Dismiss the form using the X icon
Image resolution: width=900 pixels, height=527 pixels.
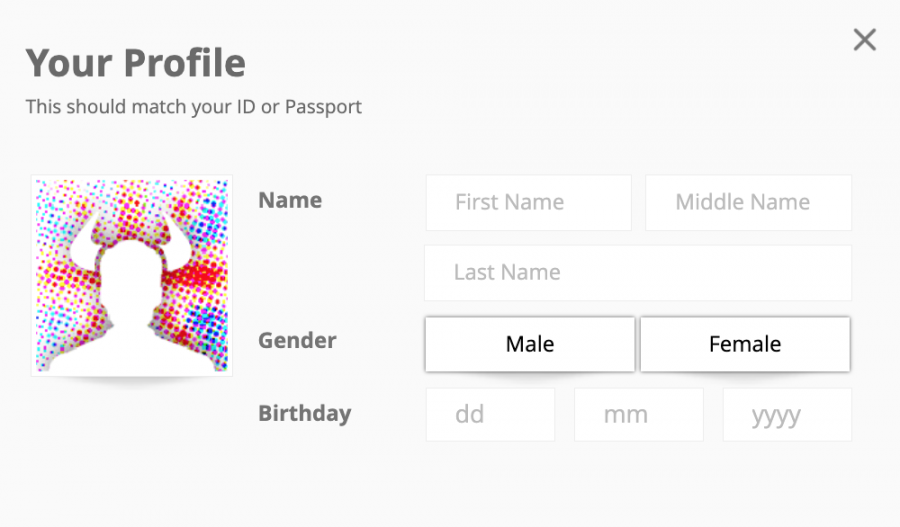coord(864,40)
